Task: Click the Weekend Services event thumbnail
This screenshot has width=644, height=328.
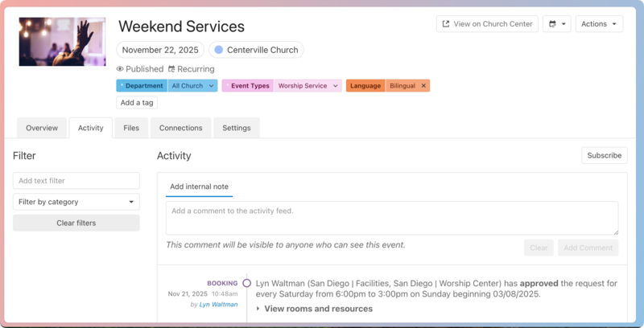Action: (62, 42)
